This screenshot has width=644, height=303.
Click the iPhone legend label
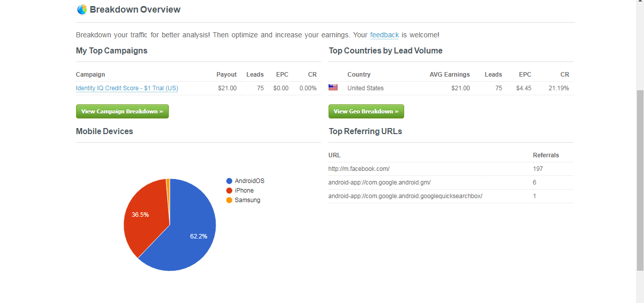click(244, 191)
